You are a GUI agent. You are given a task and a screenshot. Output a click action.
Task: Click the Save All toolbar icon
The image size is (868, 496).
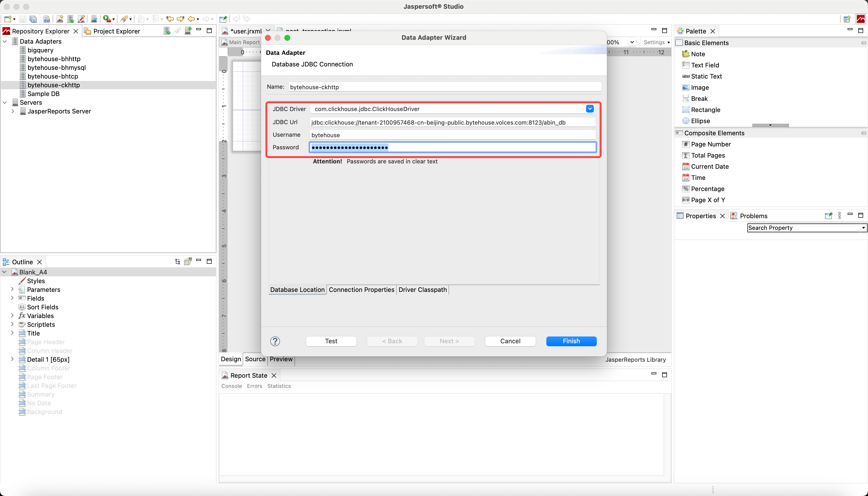(x=33, y=19)
